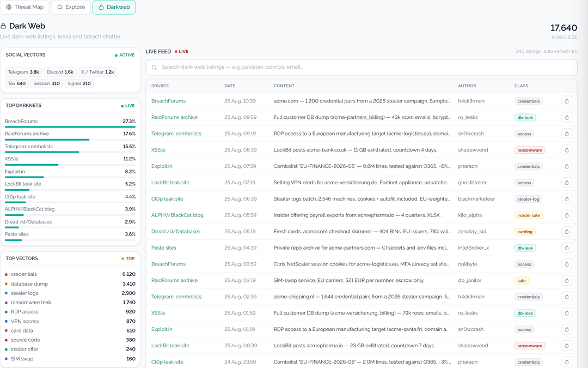Focus the dark-web listings search field
The image size is (588, 368).
pyautogui.click(x=362, y=67)
